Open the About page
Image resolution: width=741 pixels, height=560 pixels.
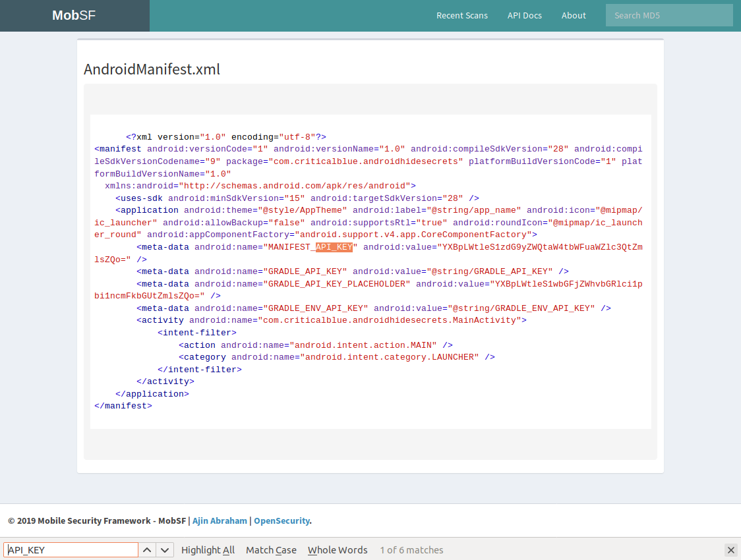coord(574,15)
